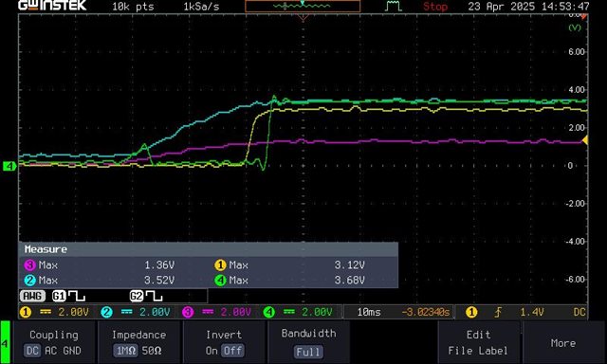Click the channel 2 Max measurement icon
Screen dimensions: 607x364
29,281
